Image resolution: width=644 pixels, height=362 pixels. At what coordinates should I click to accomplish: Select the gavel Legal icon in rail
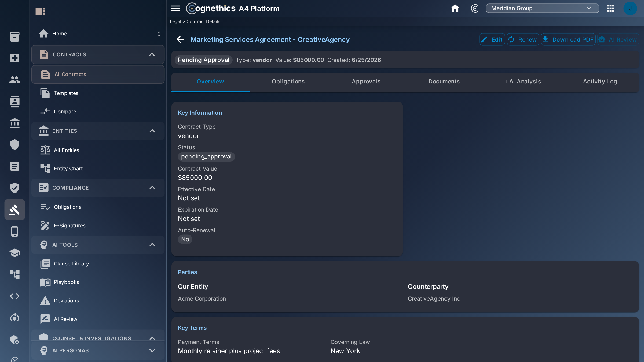[14, 210]
